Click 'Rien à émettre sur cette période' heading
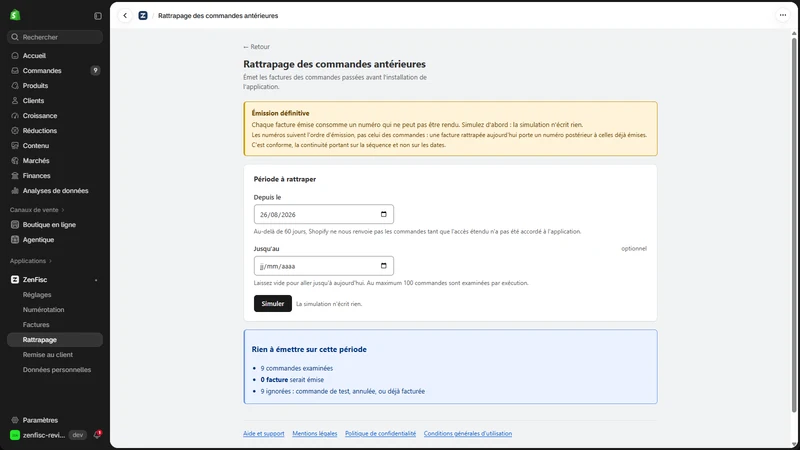Viewport: 800px width, 450px height. click(309, 349)
